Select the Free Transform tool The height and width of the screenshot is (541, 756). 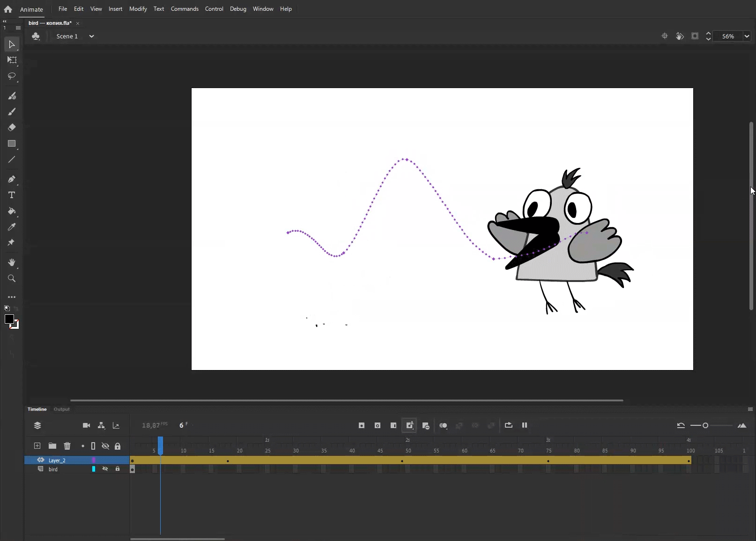(x=12, y=60)
